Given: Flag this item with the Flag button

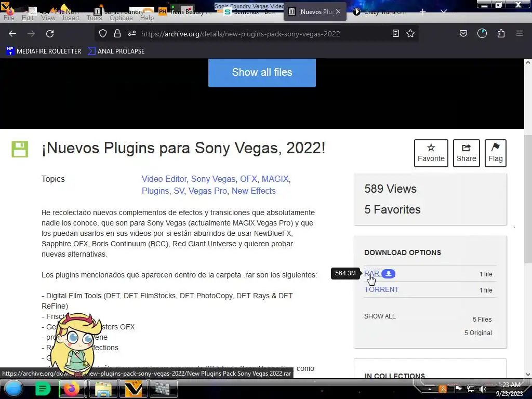Looking at the screenshot, I should (x=495, y=153).
